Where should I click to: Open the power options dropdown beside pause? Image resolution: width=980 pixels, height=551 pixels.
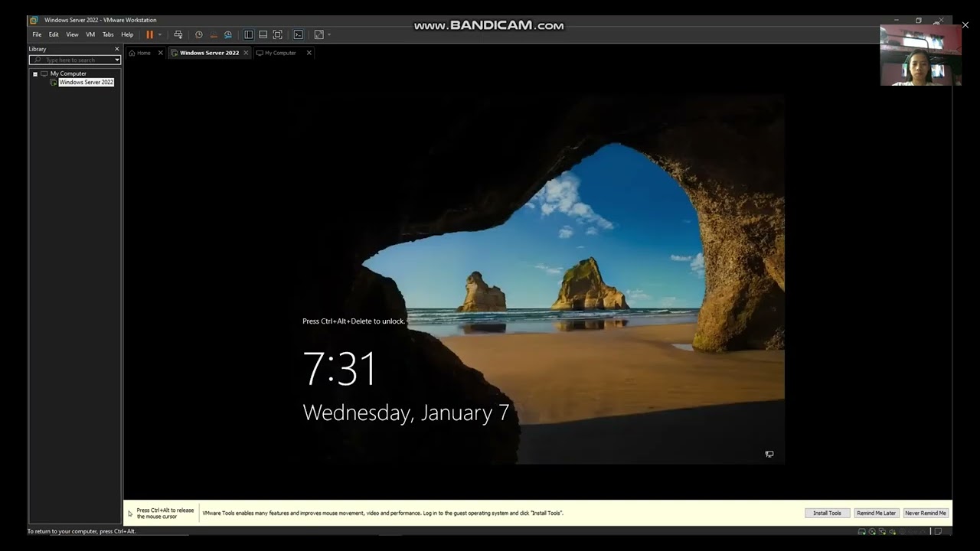click(x=159, y=34)
